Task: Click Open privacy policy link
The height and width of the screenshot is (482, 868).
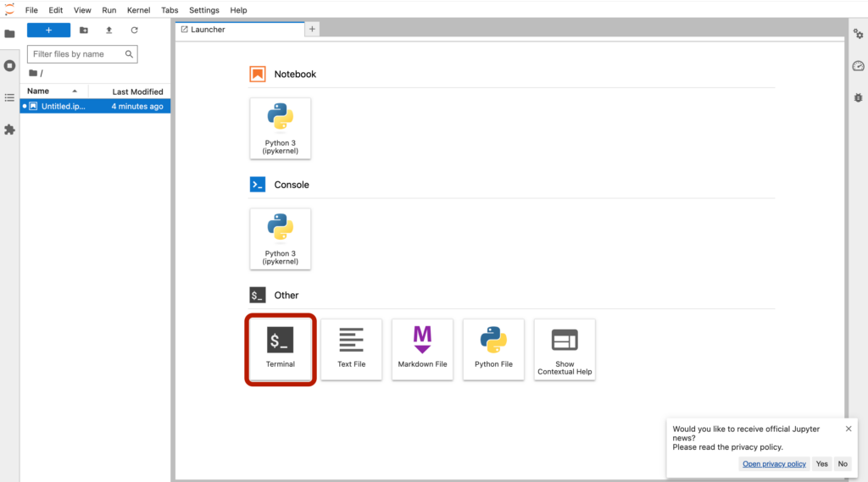Action: (x=774, y=463)
